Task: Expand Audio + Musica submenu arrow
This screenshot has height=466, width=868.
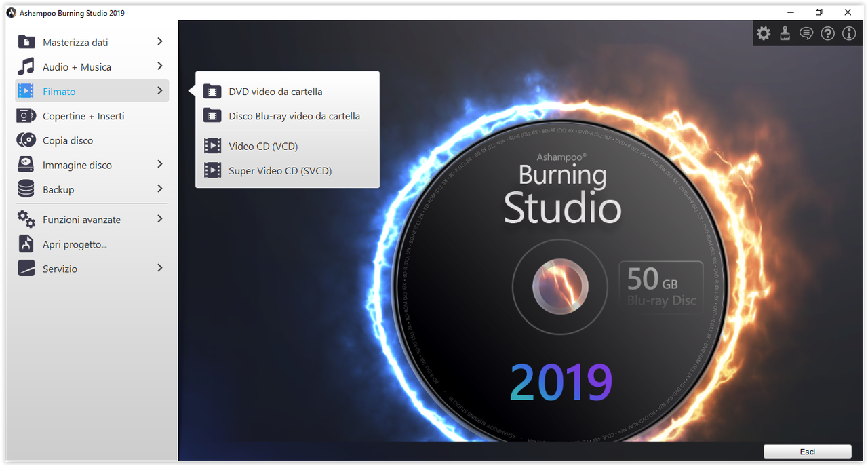Action: click(160, 66)
